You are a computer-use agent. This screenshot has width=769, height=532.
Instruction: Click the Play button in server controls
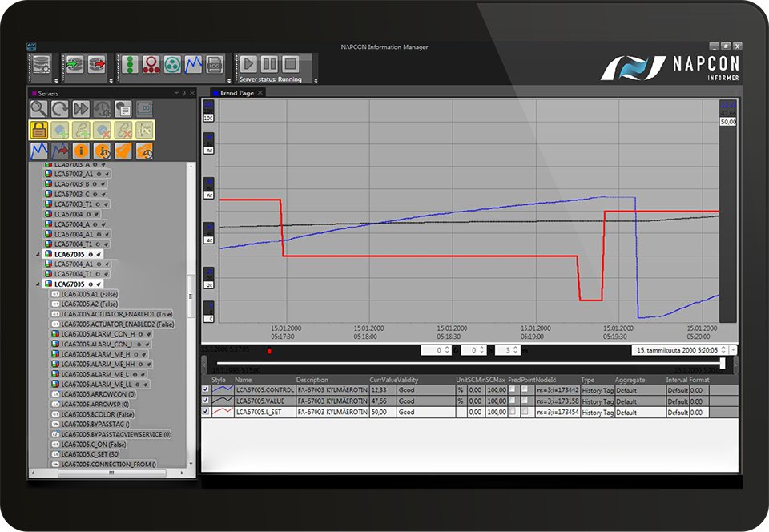tap(248, 64)
